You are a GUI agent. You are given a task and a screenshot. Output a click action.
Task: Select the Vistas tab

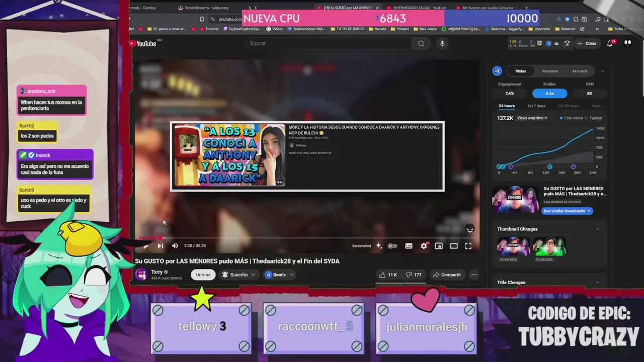[521, 71]
